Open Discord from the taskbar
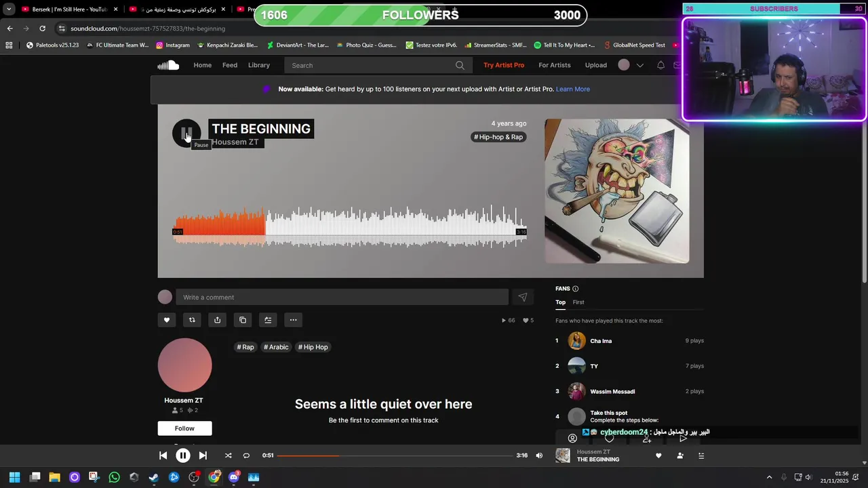The image size is (868, 488). (234, 477)
